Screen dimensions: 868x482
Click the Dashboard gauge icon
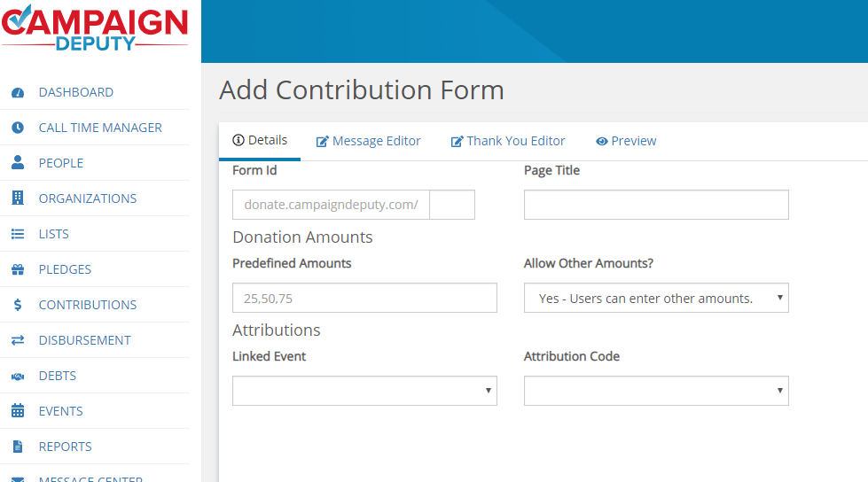[x=18, y=92]
